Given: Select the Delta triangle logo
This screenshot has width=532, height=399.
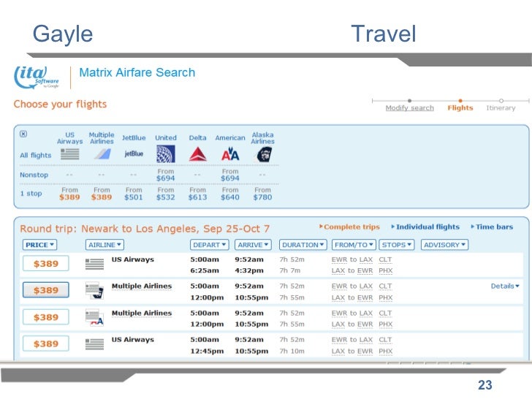Looking at the screenshot, I should point(198,154).
